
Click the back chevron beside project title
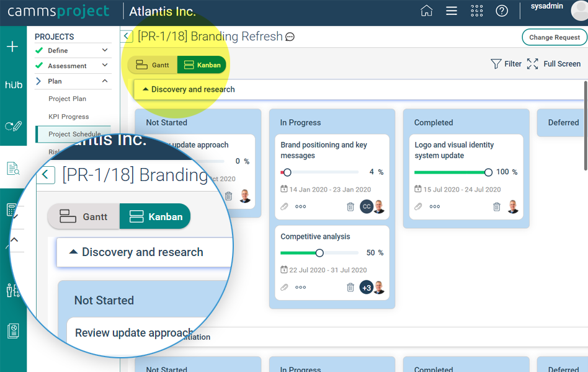pos(127,37)
